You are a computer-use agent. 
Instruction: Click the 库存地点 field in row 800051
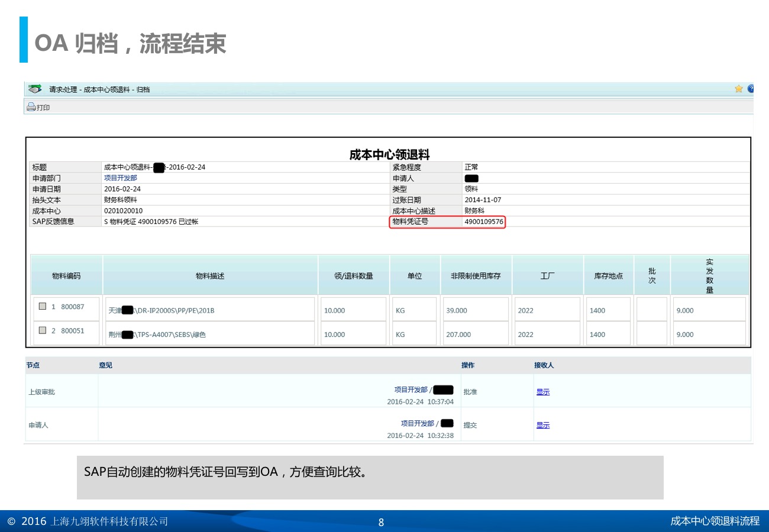click(608, 335)
